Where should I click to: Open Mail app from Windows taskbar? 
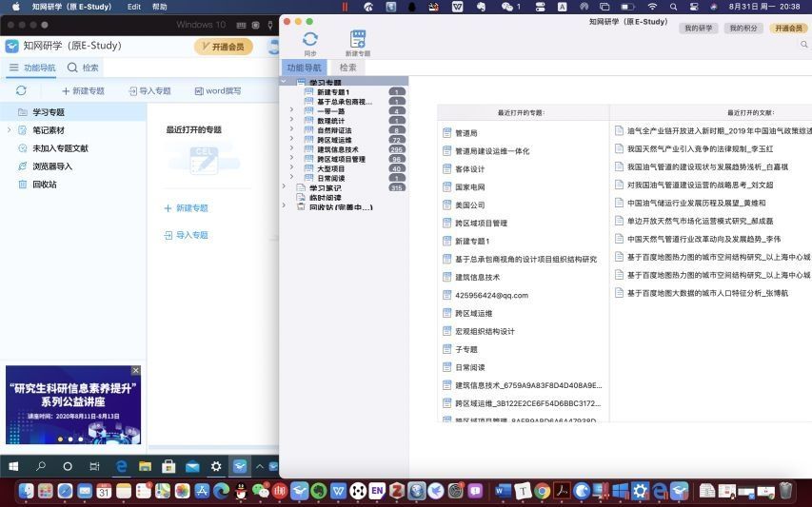(x=192, y=467)
